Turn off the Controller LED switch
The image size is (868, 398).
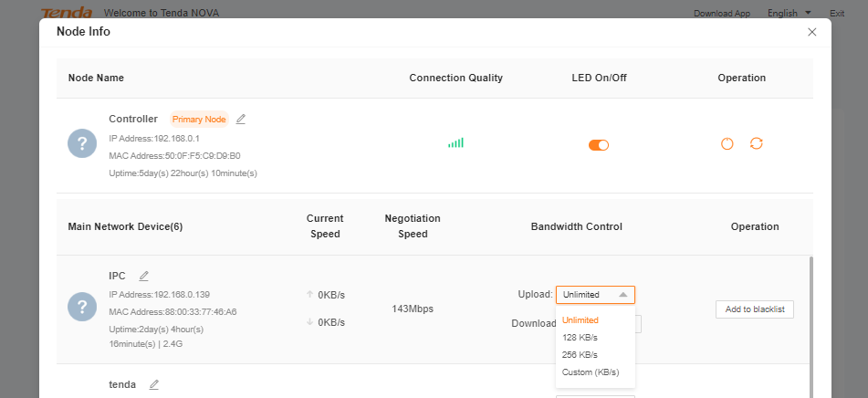coord(599,144)
